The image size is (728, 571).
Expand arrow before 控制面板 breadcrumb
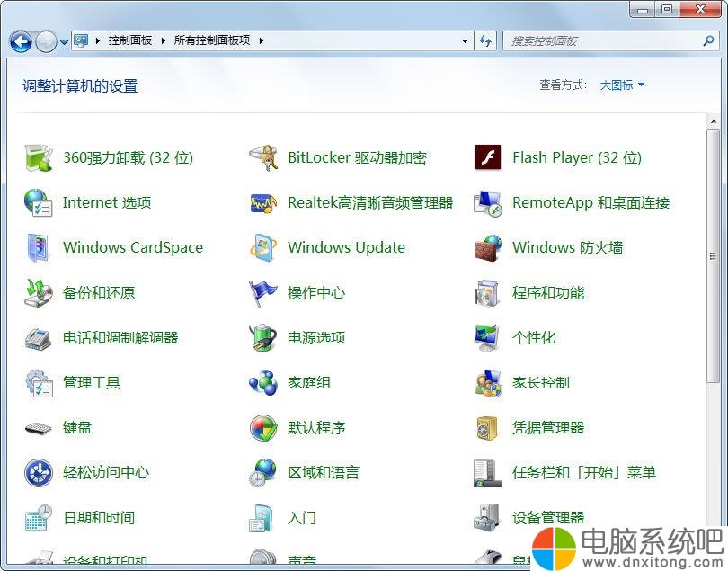(x=97, y=40)
